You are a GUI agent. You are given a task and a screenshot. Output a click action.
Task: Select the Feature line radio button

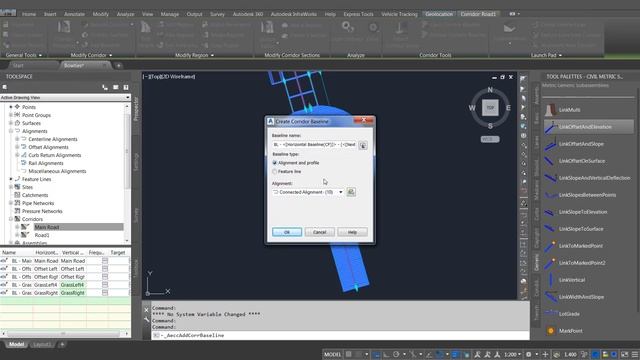click(x=275, y=172)
